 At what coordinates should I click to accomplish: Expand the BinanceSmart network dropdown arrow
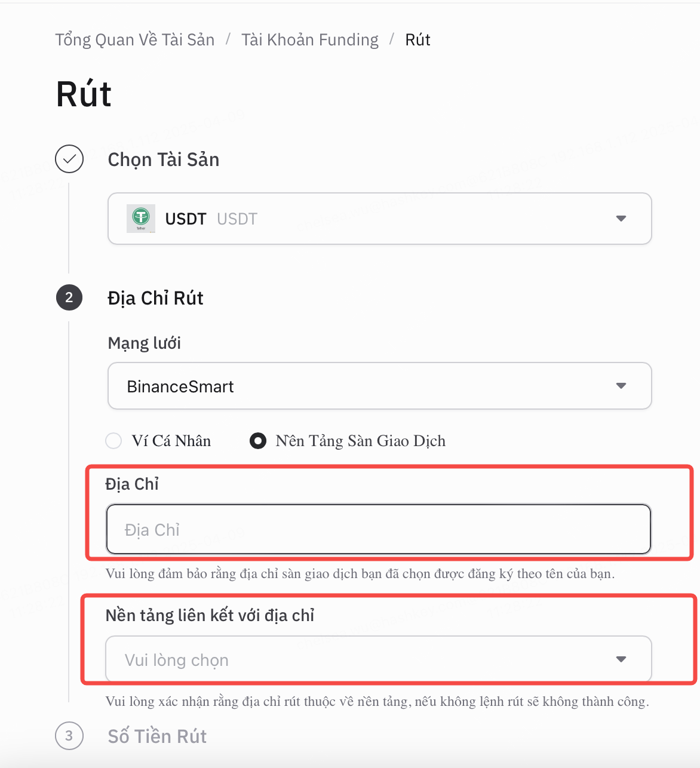[x=621, y=386]
